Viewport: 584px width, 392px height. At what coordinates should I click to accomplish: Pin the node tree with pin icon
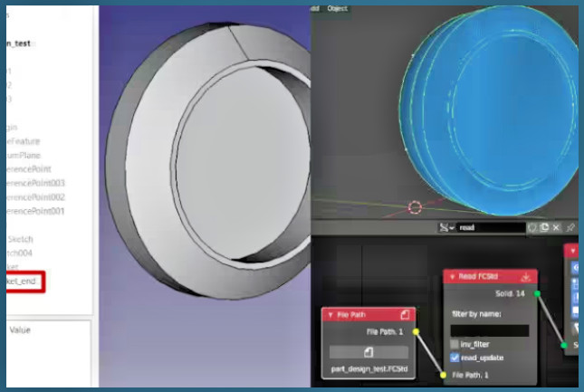570,227
